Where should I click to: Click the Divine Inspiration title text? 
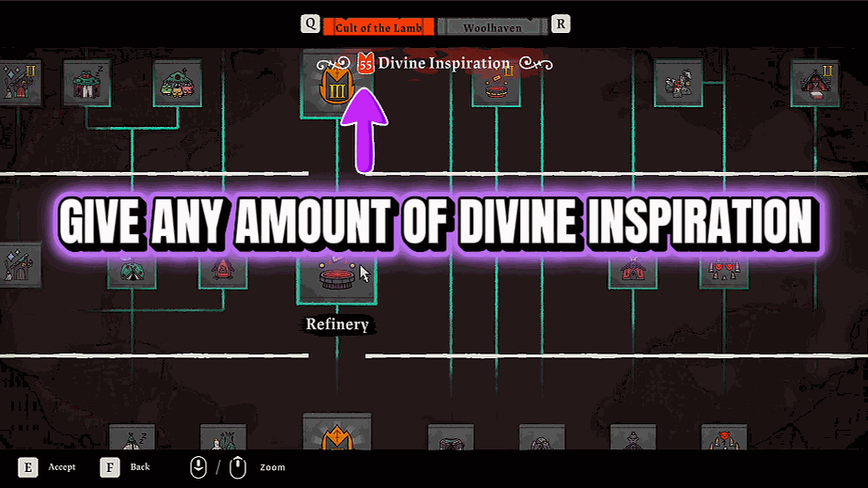pos(444,64)
